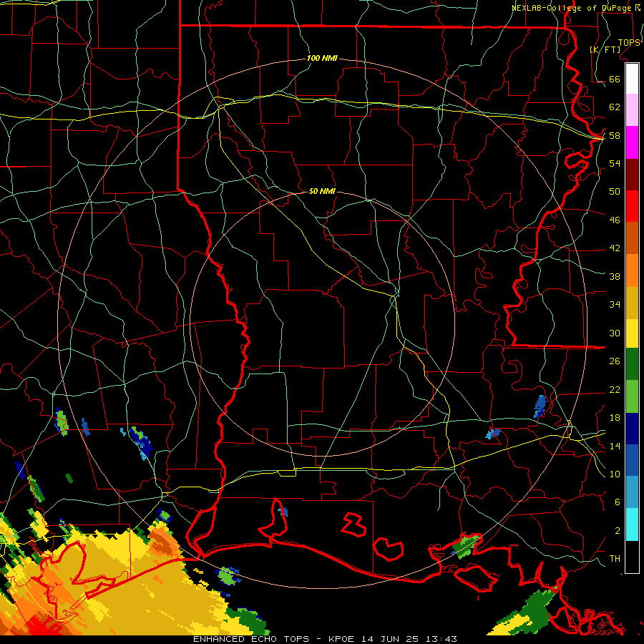Click the "50" legend value beside the scale

click(x=615, y=191)
